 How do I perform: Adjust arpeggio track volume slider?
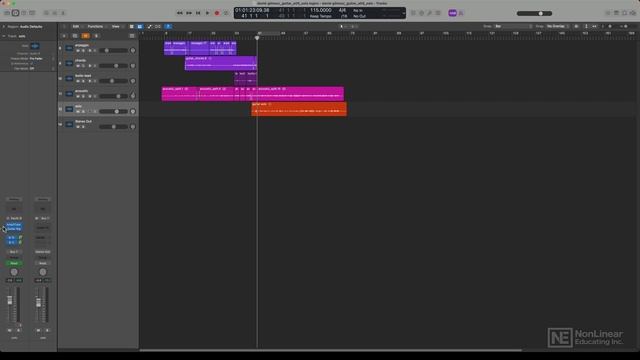(113, 51)
